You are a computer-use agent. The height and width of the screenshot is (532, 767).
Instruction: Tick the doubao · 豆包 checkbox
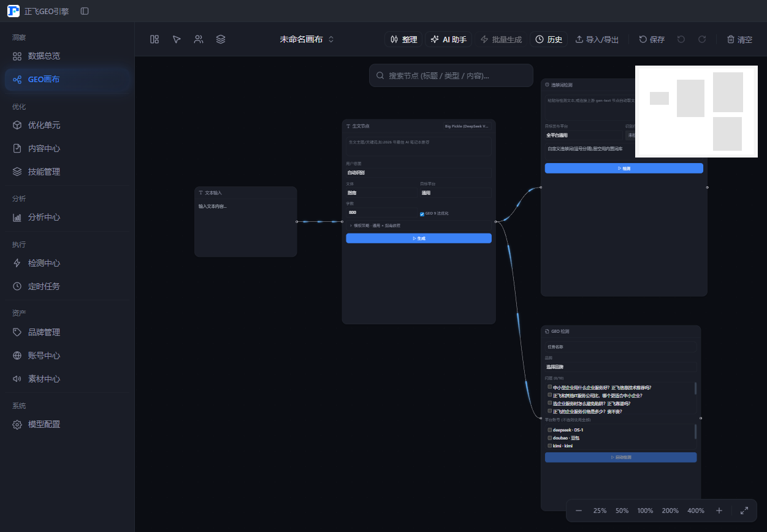(550, 438)
